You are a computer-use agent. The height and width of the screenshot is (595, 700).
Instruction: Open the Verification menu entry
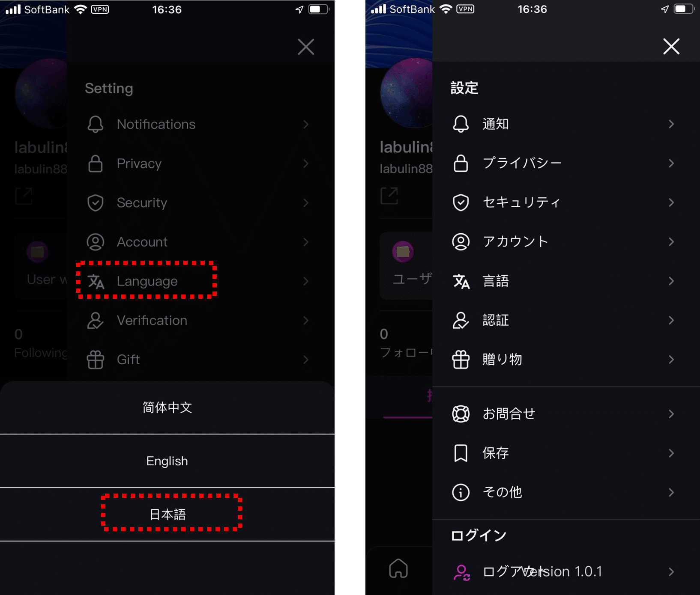coord(197,320)
